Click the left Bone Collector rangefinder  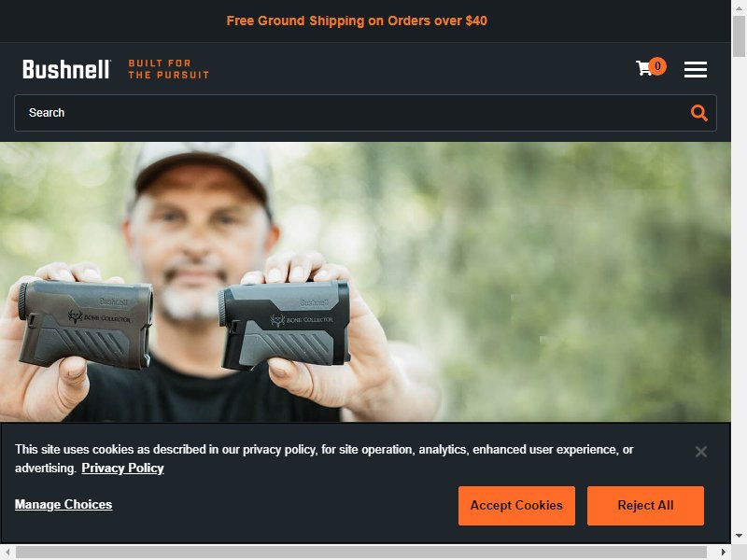[86, 324]
